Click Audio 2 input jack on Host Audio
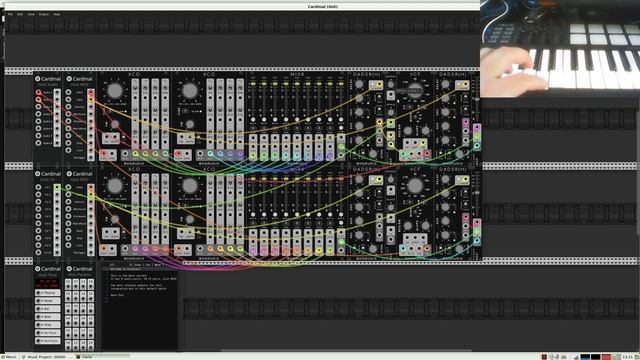Viewport: 640px width, 360px height. point(38,99)
